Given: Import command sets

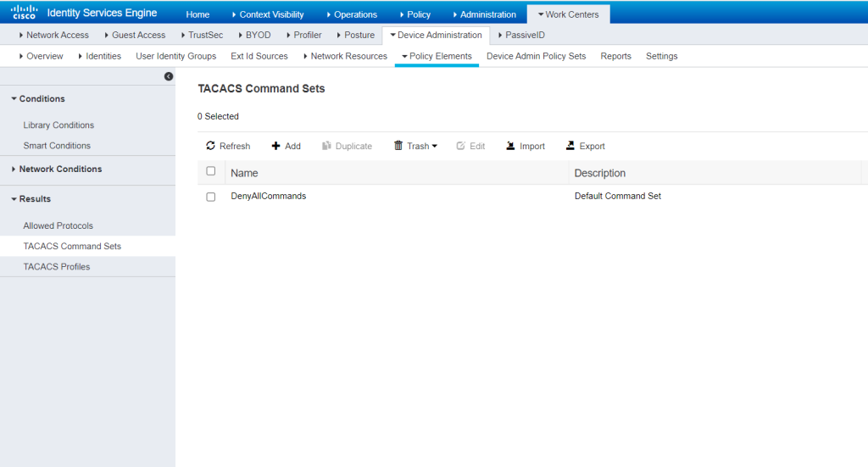Looking at the screenshot, I should [526, 146].
